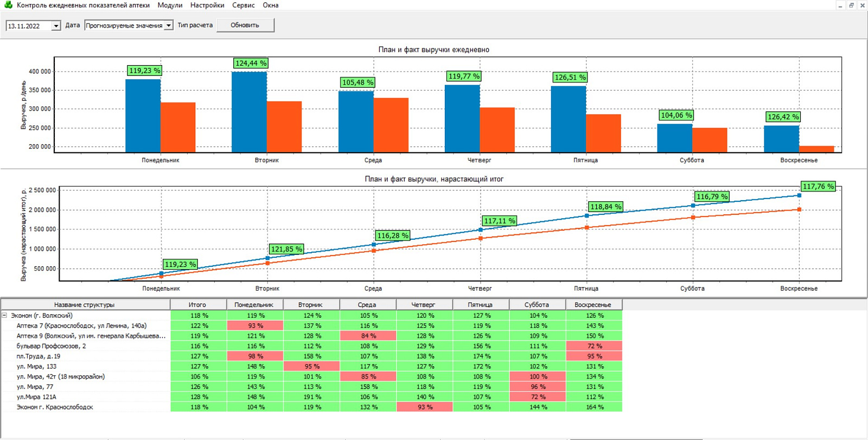The height and width of the screenshot is (440, 868).
Task: Click the 124,44 % bar chart label
Action: click(251, 63)
